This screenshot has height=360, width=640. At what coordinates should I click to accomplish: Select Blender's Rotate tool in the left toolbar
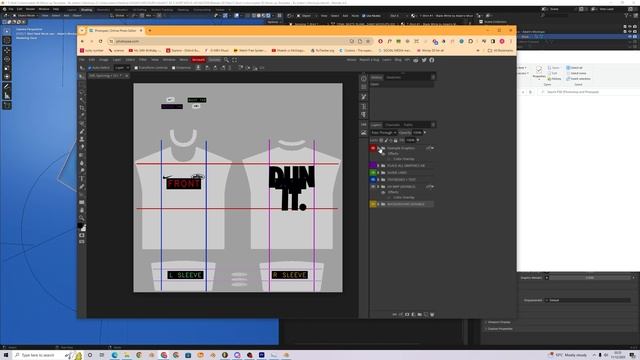[7, 59]
